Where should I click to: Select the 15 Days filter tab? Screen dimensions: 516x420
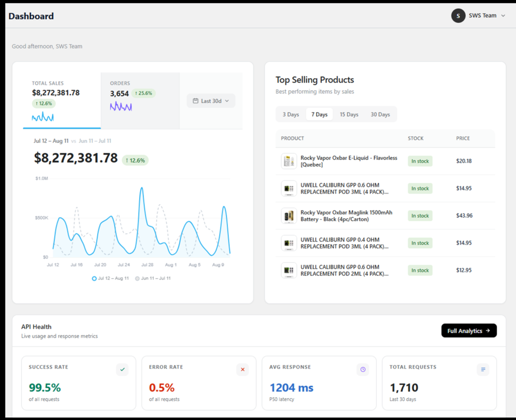click(x=349, y=114)
